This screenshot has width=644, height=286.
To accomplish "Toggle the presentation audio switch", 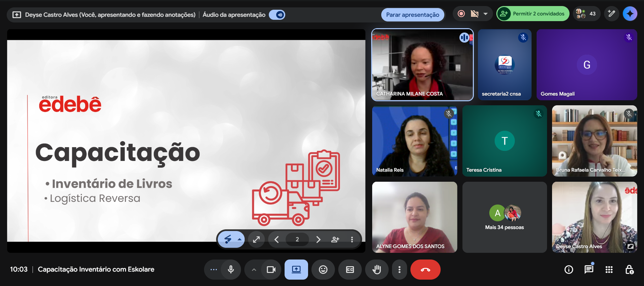I will pyautogui.click(x=277, y=15).
